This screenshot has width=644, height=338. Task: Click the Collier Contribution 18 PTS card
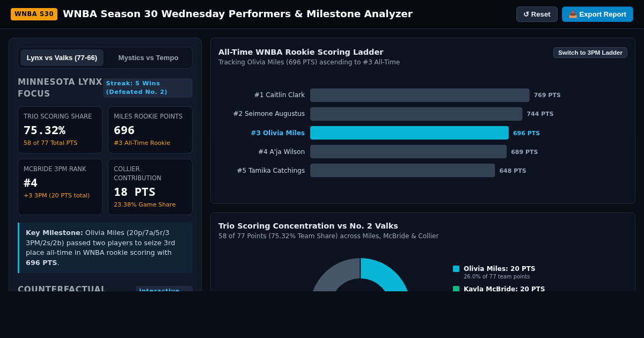coord(150,187)
